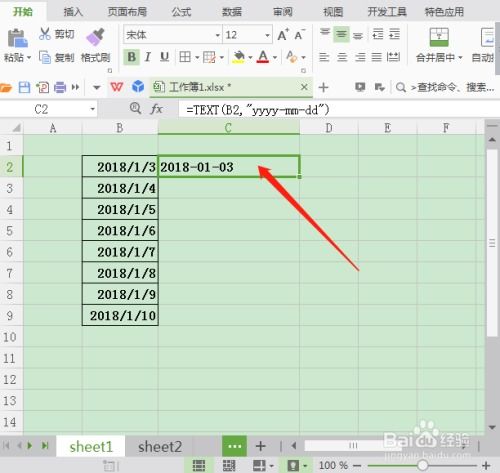500x473 pixels.
Task: Toggle Bold formatting button
Action: pyautogui.click(x=131, y=57)
